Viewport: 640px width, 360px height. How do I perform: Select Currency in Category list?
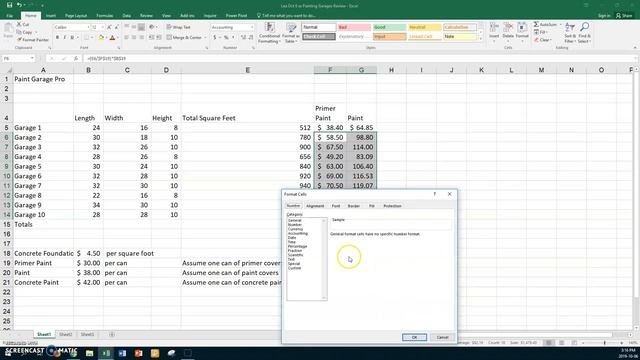pos(296,229)
